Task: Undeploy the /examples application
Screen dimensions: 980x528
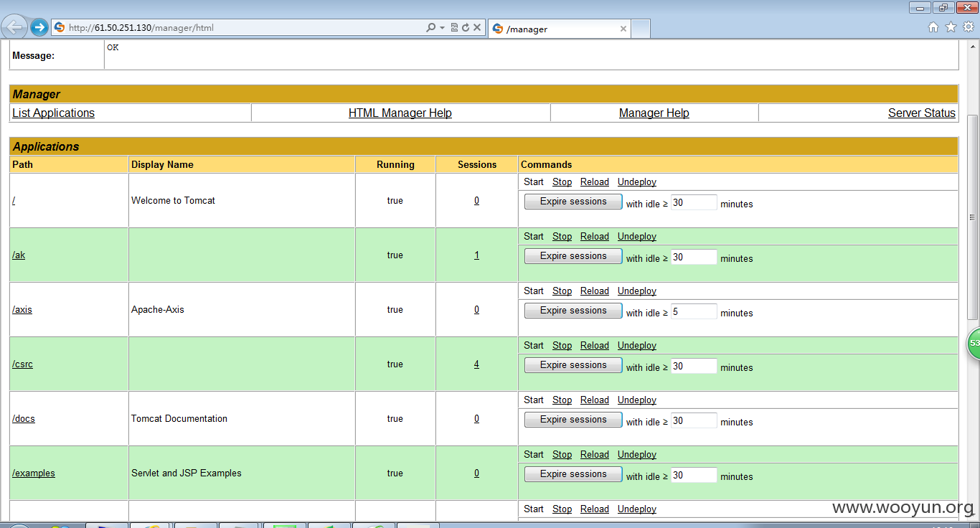Action: pyautogui.click(x=637, y=455)
